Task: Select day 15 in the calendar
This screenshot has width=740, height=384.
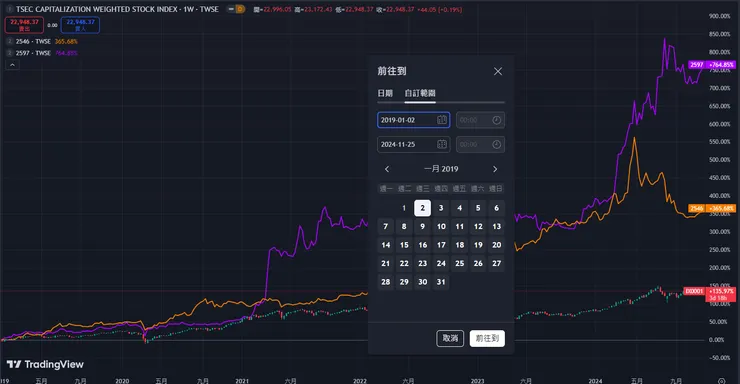Action: click(404, 245)
